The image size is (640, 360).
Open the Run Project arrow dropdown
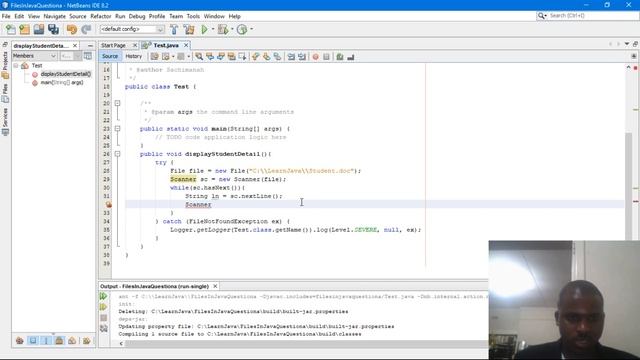213,29
